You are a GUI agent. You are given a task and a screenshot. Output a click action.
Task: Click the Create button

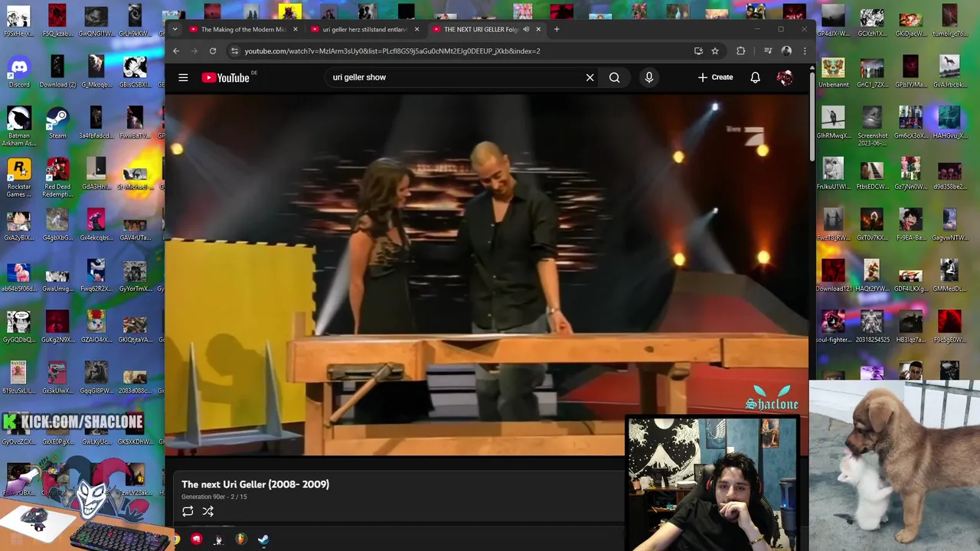[715, 77]
